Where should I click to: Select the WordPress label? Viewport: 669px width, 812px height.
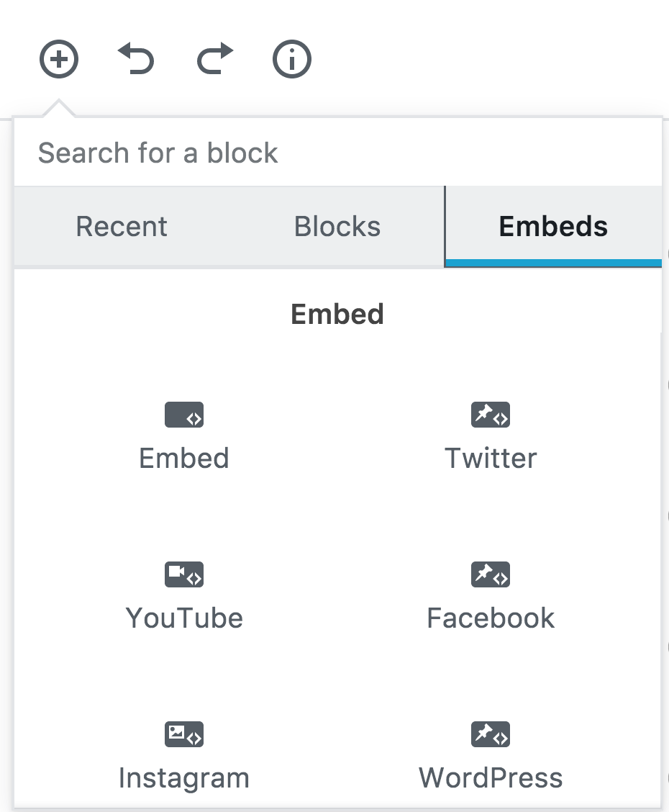click(x=491, y=778)
